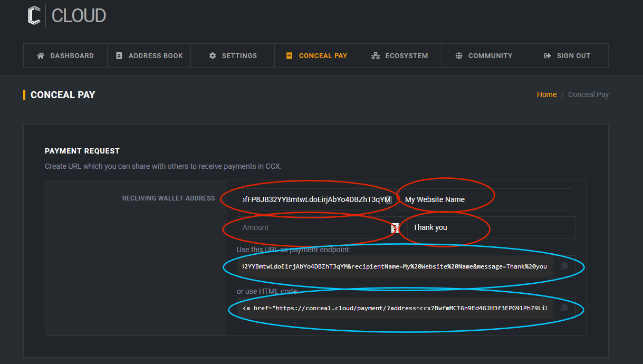Click the 'Thank you' message field

pos(491,227)
